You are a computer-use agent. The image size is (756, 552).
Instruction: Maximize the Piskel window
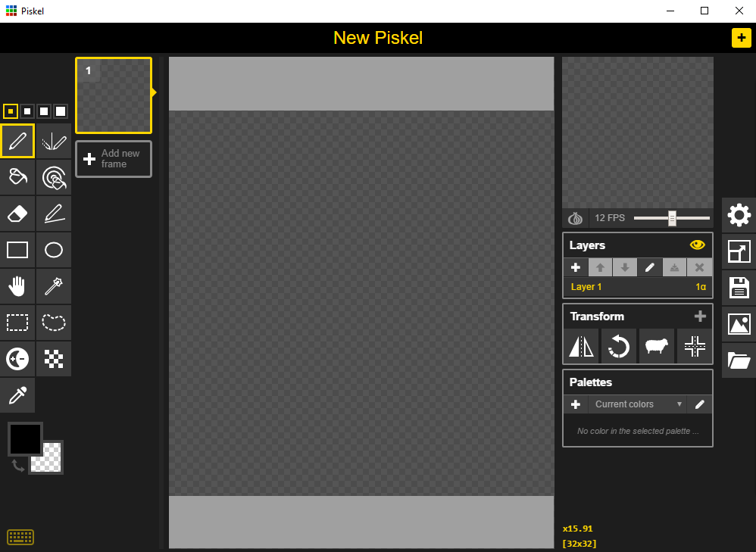(704, 11)
